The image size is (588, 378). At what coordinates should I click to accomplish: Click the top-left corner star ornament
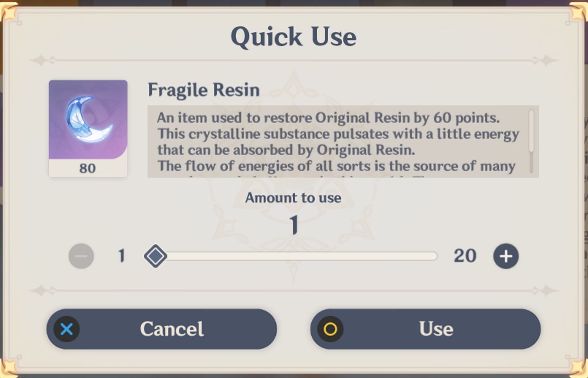pos(9,12)
